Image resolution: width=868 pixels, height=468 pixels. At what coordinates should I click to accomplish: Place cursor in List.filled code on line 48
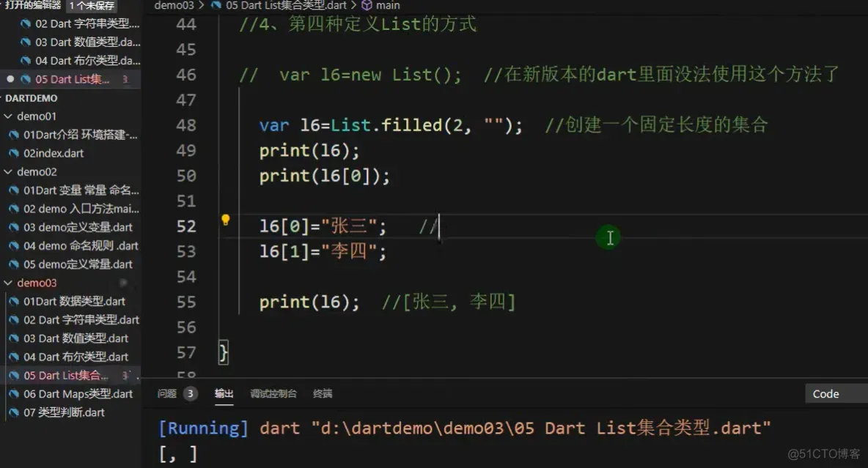point(391,125)
